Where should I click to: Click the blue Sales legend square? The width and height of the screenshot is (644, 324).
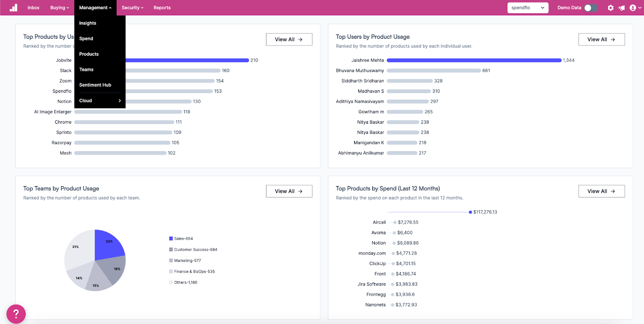171,239
